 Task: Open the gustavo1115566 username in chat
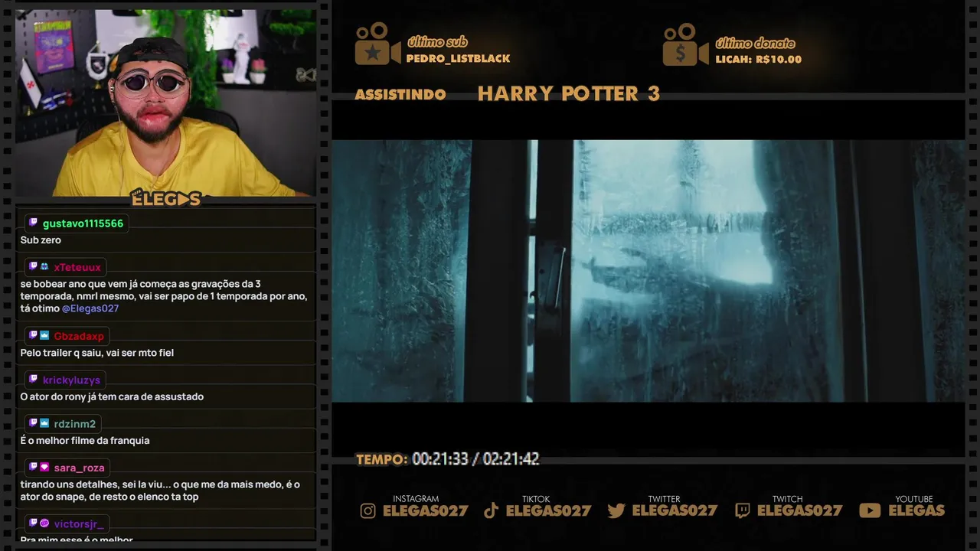[x=83, y=223]
